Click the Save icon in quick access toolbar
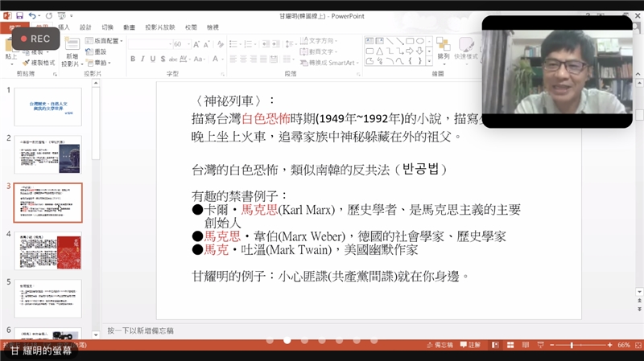 [19, 16]
